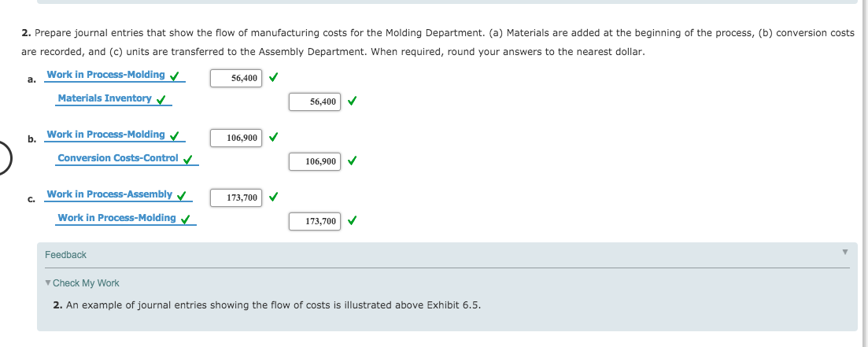868x347 pixels.
Task: Click the Feedback heading text
Action: click(x=65, y=255)
